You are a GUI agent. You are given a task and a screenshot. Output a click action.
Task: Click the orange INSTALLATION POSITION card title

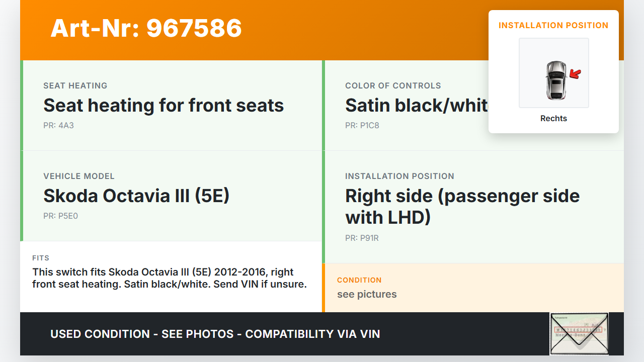553,25
